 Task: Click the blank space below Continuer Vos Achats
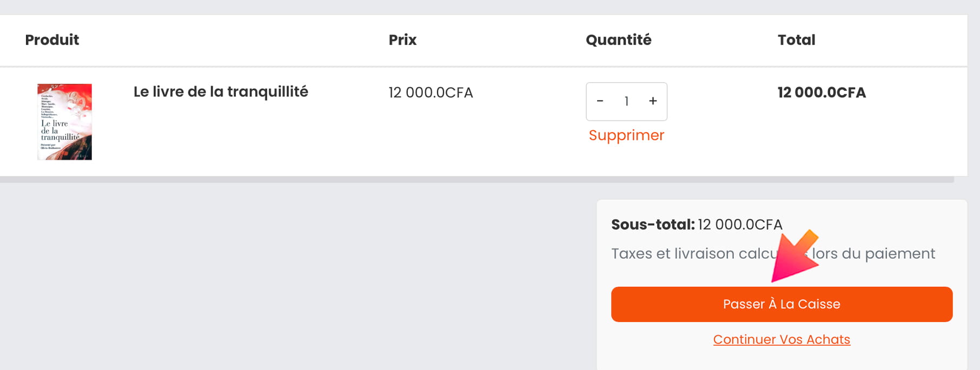click(782, 359)
